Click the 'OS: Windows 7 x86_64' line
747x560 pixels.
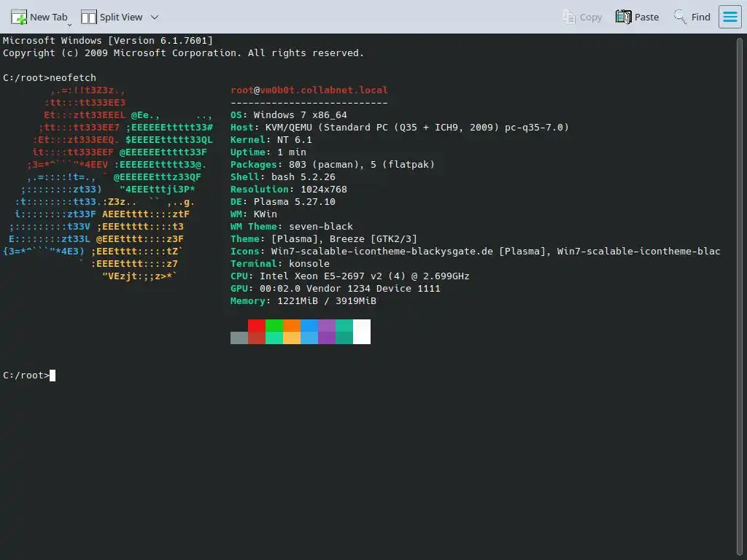[x=289, y=114]
